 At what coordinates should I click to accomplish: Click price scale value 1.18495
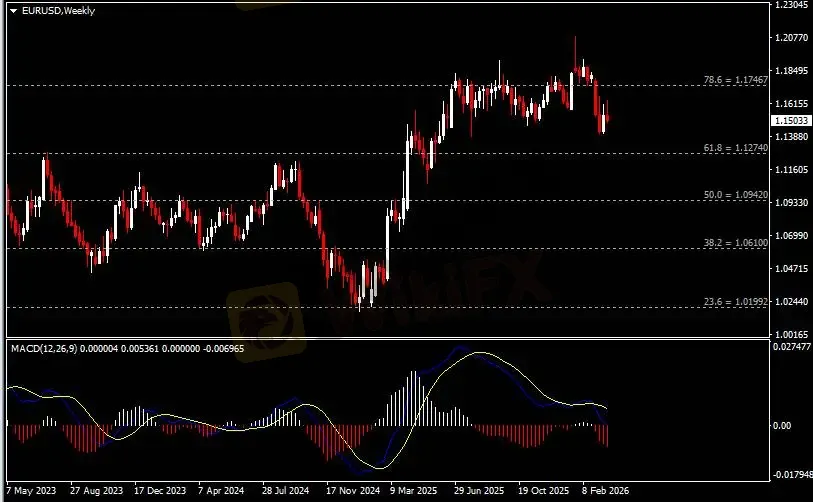tap(791, 71)
